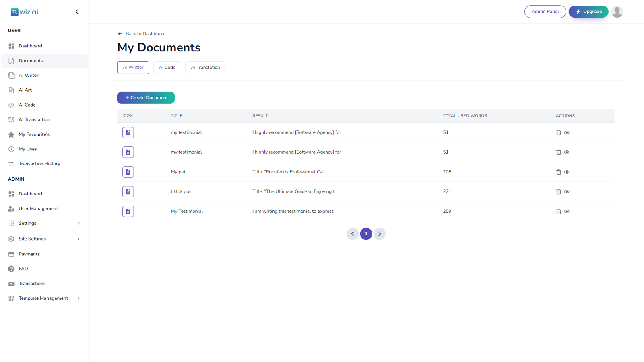
Task: Delete the 'tiktok post' document
Action: click(x=559, y=191)
